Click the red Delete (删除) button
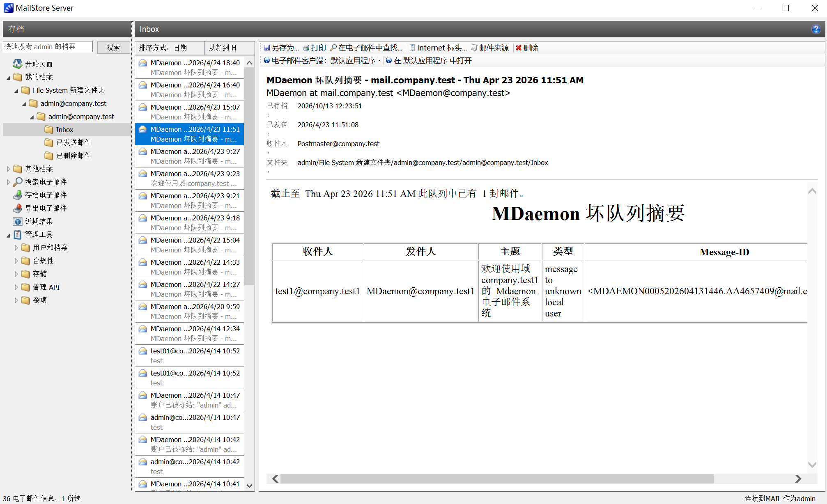Screen dimensions: 827x504 [x=527, y=48]
